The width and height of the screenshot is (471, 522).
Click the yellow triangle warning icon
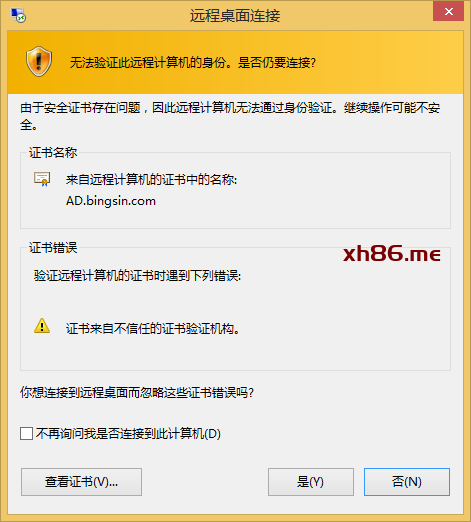[x=42, y=326]
